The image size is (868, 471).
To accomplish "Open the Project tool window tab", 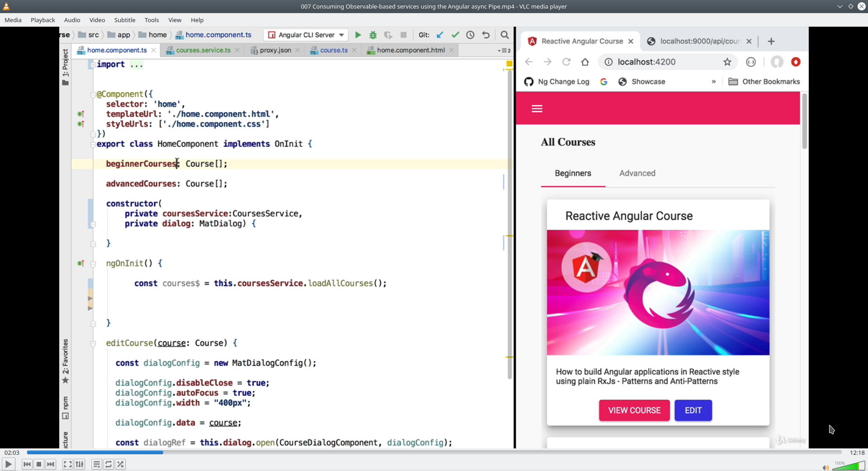I will pyautogui.click(x=66, y=66).
